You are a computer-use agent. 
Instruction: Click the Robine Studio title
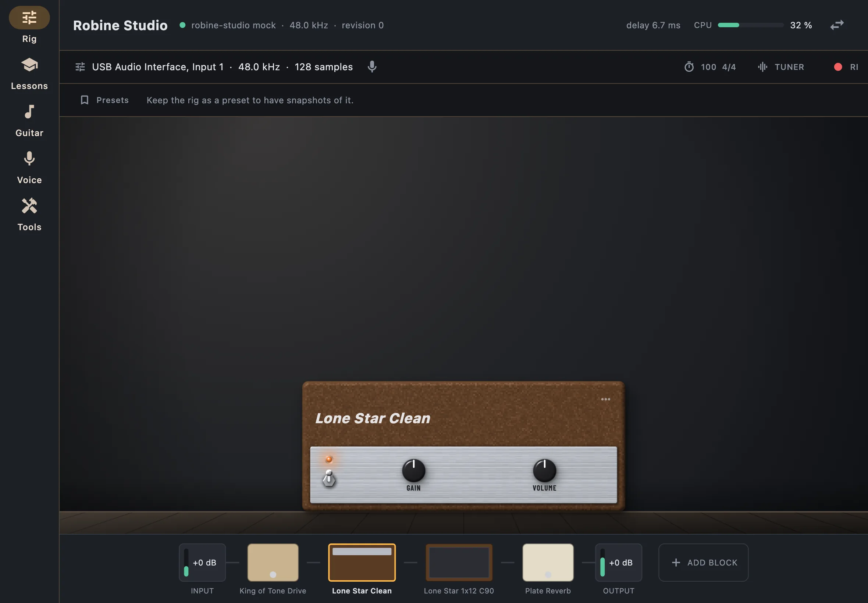pyautogui.click(x=120, y=25)
